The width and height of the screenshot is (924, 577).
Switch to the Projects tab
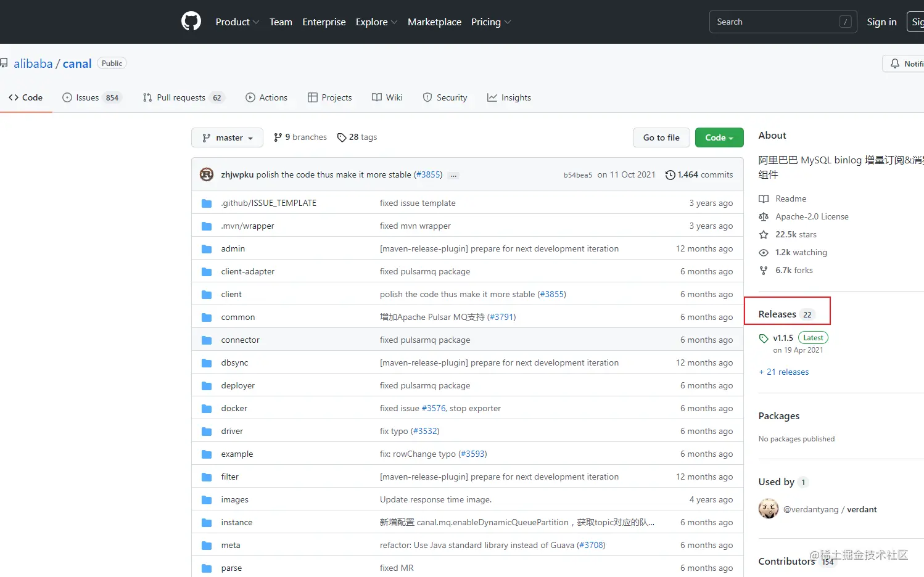tap(330, 97)
